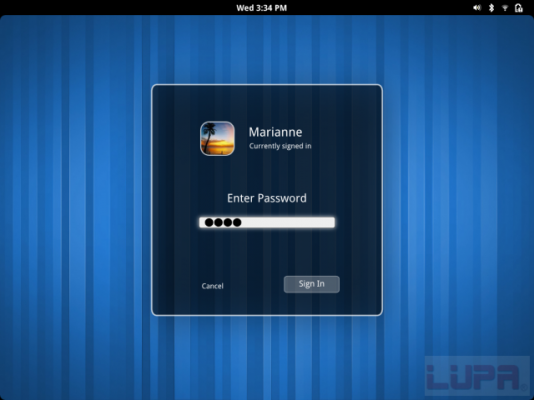Click the lock and user icon in top bar
Viewport: 534px width, 400px height.
518,7
